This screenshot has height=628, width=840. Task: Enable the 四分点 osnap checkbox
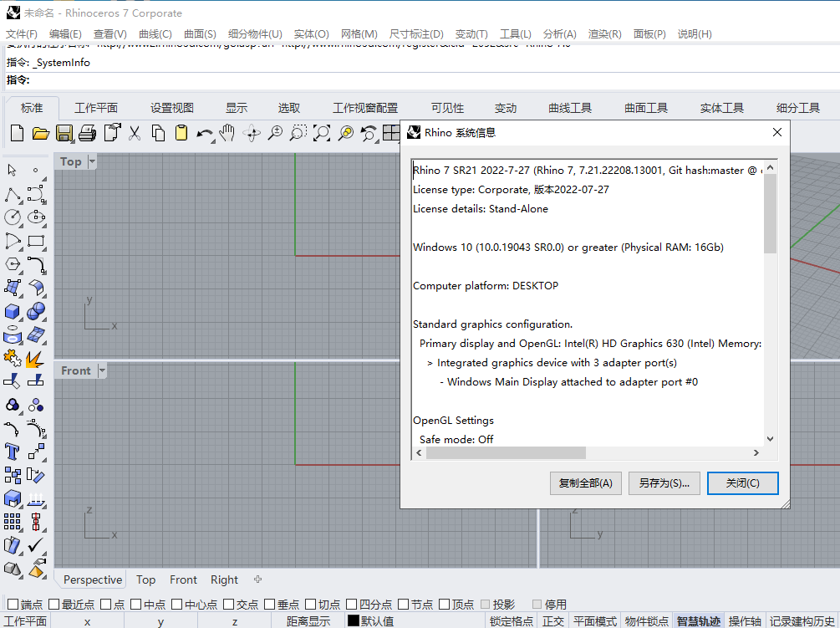(x=352, y=605)
